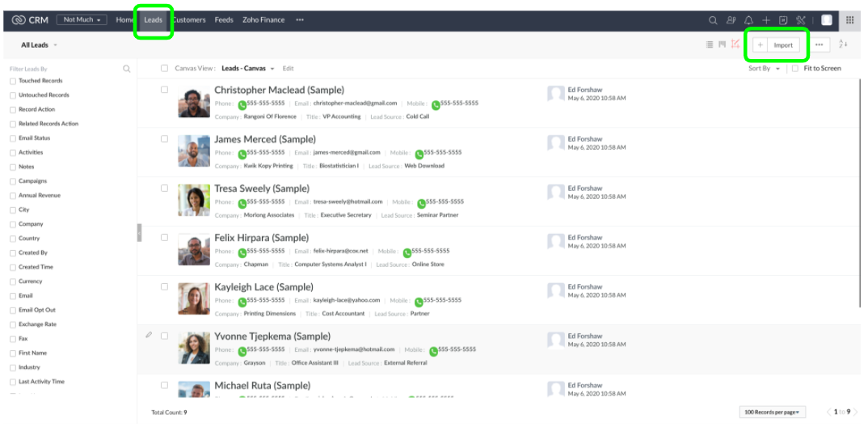This screenshot has width=868, height=436.
Task: Enable the Email Status filter checkbox
Action: point(13,138)
